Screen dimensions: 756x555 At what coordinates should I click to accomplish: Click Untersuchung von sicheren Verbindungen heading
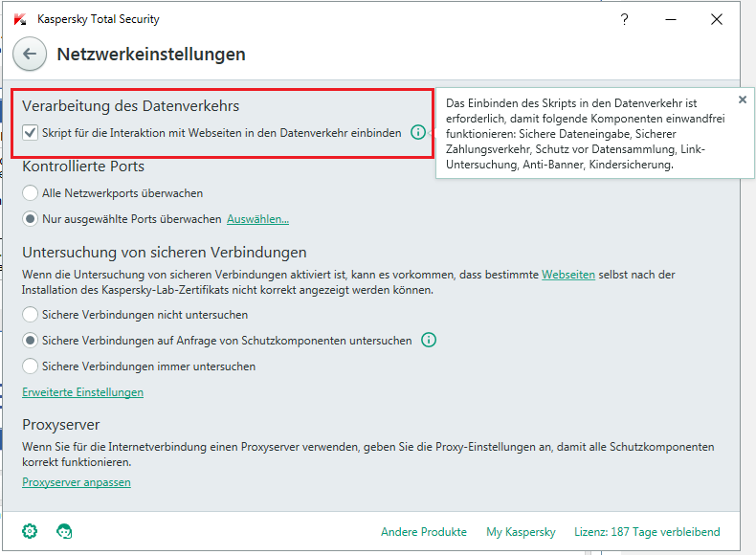click(x=165, y=253)
